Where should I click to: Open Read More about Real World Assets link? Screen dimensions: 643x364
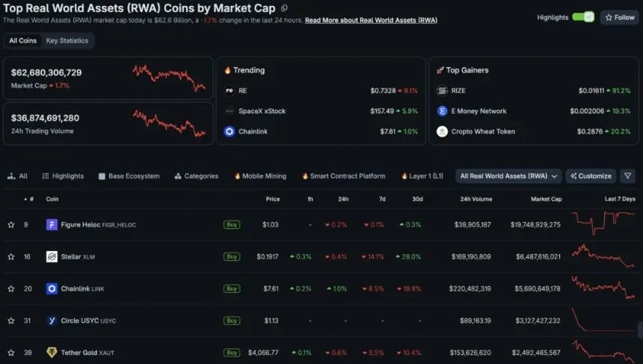pos(371,20)
